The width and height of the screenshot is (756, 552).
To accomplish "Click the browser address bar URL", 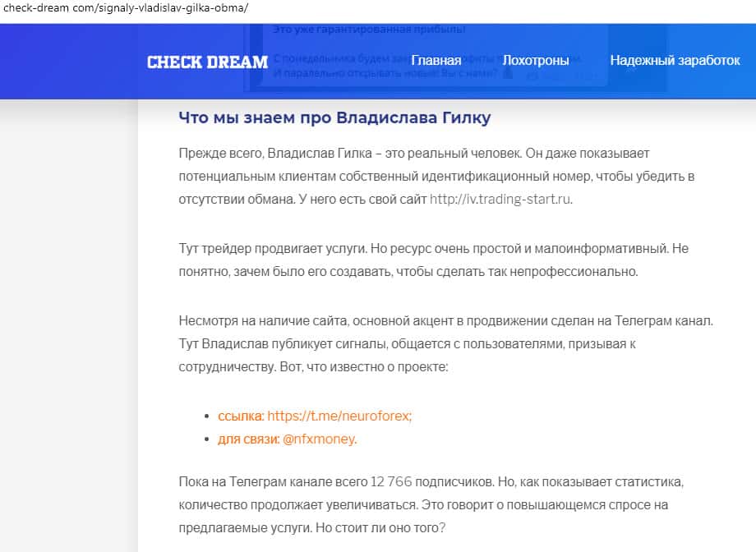I will (x=125, y=8).
